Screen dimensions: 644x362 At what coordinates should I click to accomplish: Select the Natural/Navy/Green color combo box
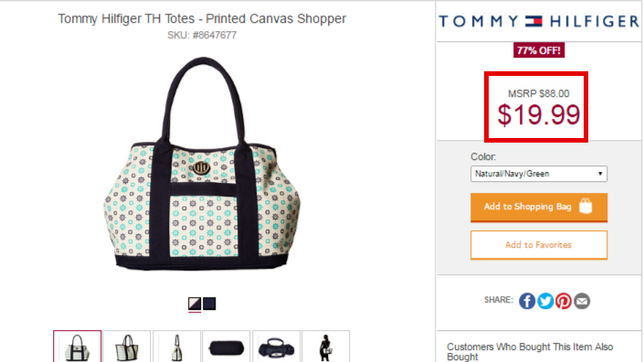pyautogui.click(x=538, y=174)
